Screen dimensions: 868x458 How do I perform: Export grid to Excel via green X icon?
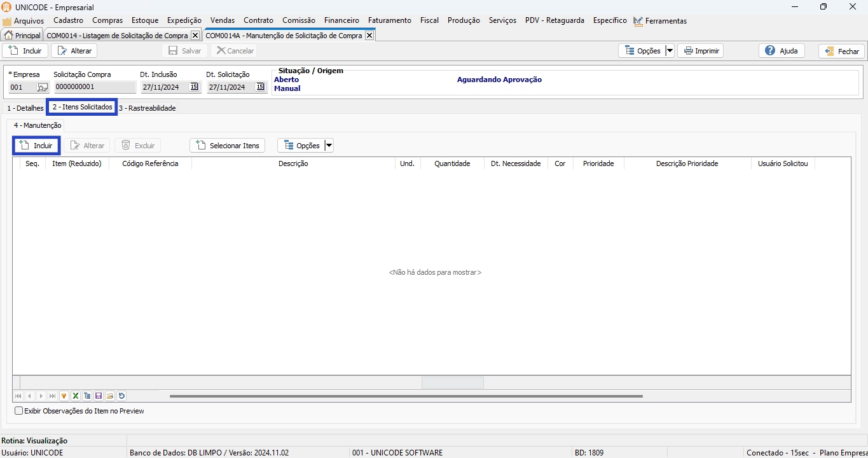coord(76,396)
